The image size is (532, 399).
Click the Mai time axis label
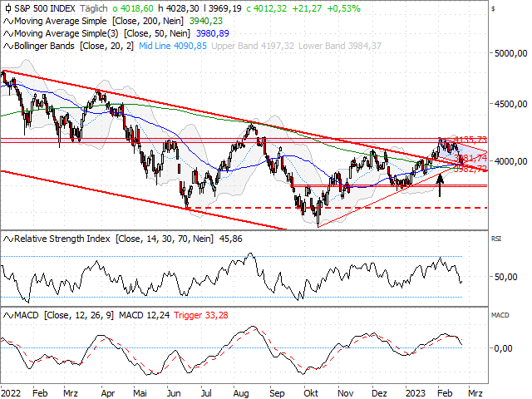tap(140, 393)
